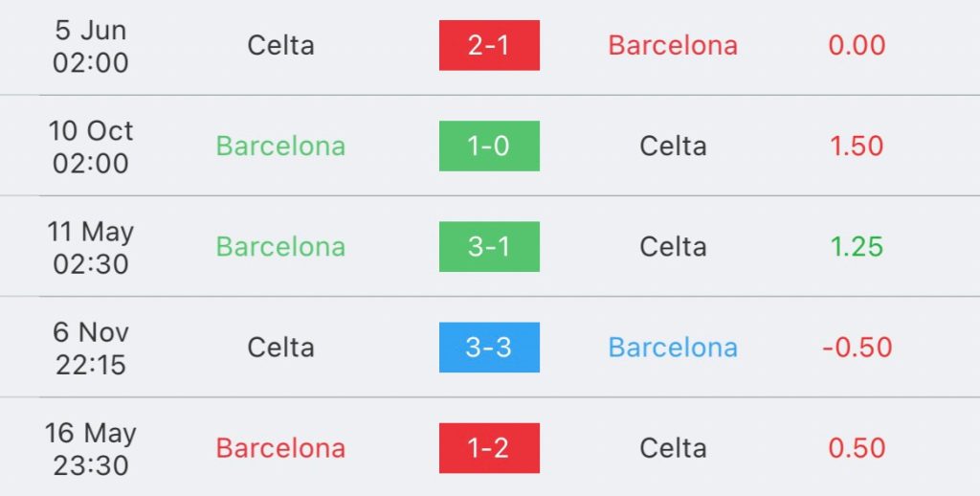Click the red Barcelona in 16 May row

tap(280, 448)
